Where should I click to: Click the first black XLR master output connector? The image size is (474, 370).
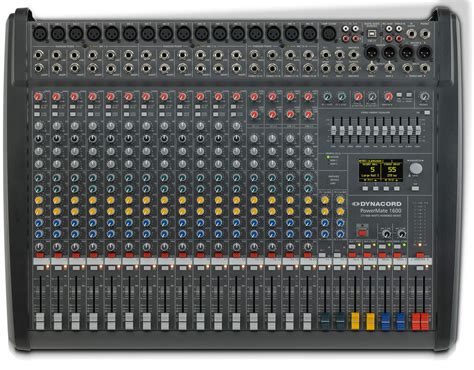point(371,53)
